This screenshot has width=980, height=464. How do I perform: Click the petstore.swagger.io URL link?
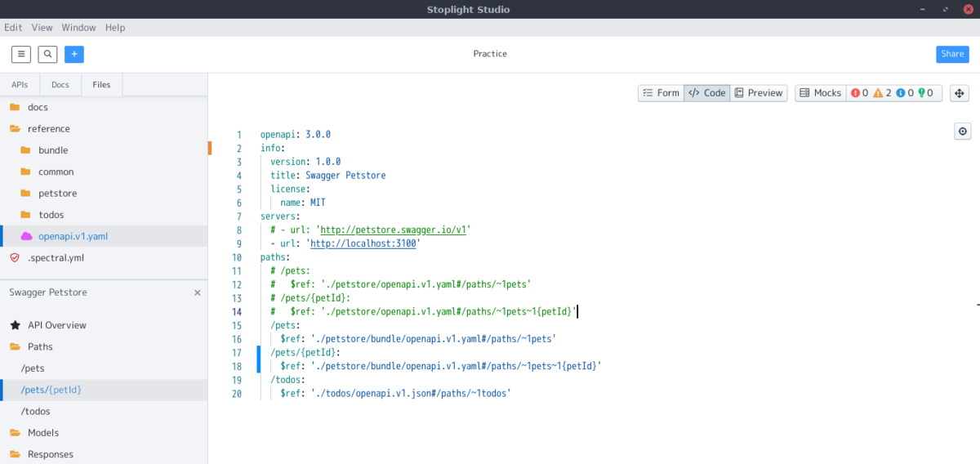tap(393, 230)
